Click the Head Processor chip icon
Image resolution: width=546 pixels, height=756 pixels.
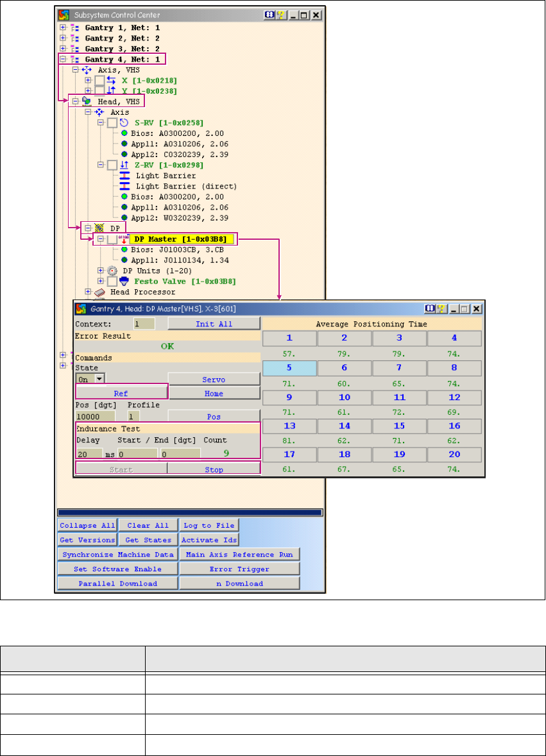coord(99,292)
